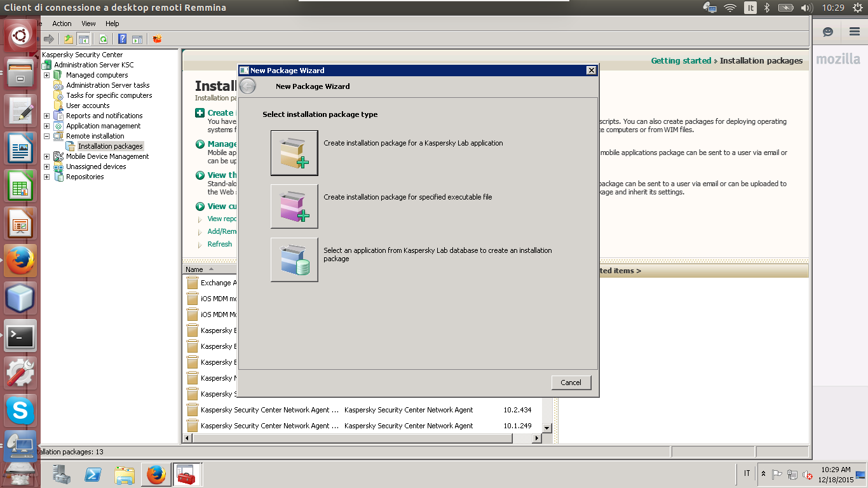868x488 pixels.
Task: Click the blue Help question mark icon
Action: click(x=123, y=39)
